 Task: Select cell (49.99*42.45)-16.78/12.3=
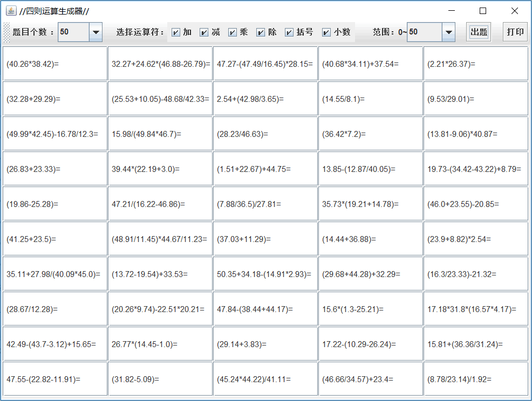[55, 134]
